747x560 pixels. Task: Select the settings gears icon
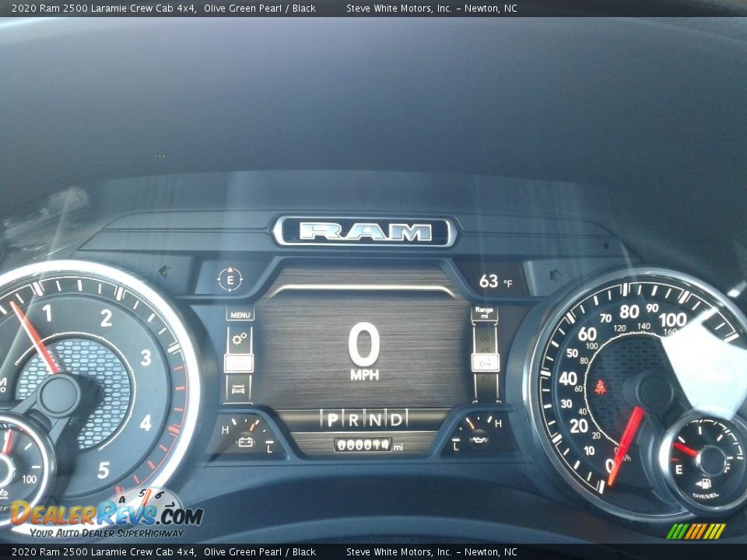[239, 338]
